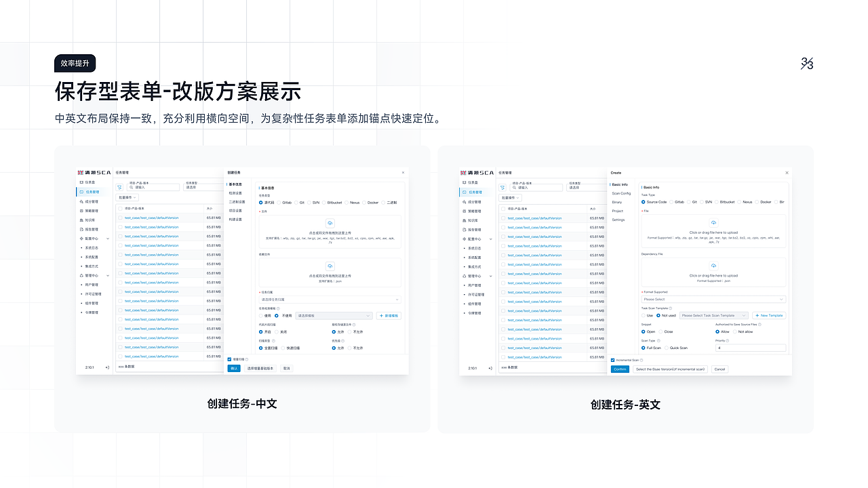Click Confirm button in English form
The width and height of the screenshot is (868, 488).
coord(620,369)
